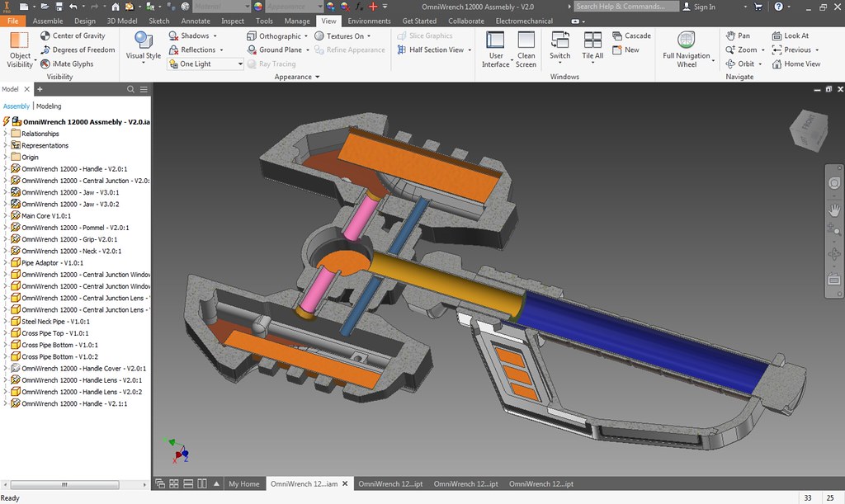Open the Electromechanical tab

524,21
